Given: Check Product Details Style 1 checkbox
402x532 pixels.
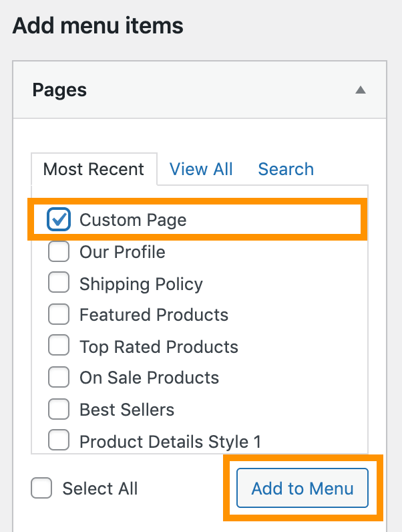Looking at the screenshot, I should click(x=59, y=440).
